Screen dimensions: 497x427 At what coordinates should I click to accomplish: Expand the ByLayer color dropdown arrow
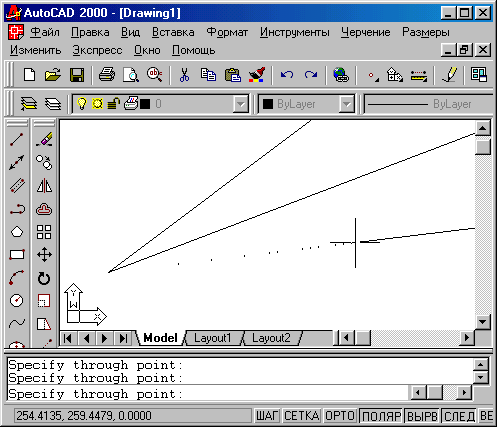tap(347, 104)
